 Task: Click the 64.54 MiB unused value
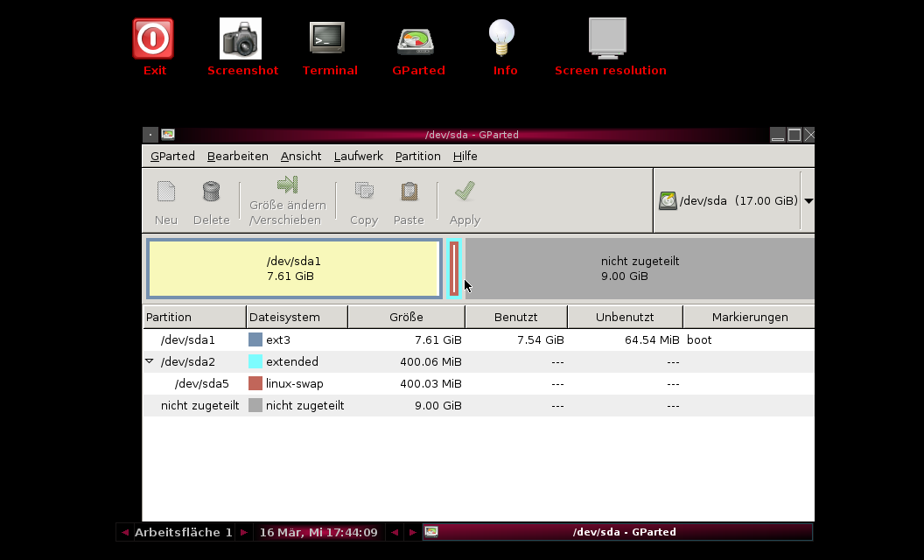[652, 340]
